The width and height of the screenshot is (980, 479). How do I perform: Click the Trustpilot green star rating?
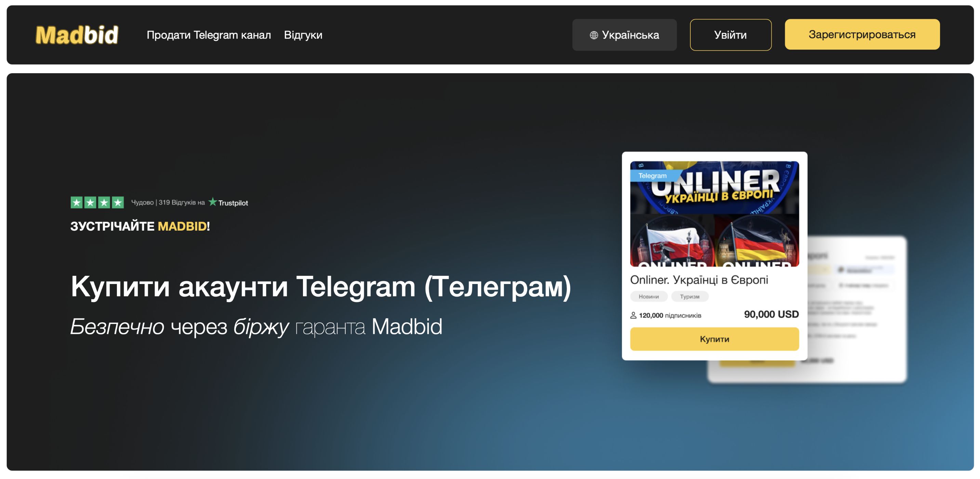point(97,202)
